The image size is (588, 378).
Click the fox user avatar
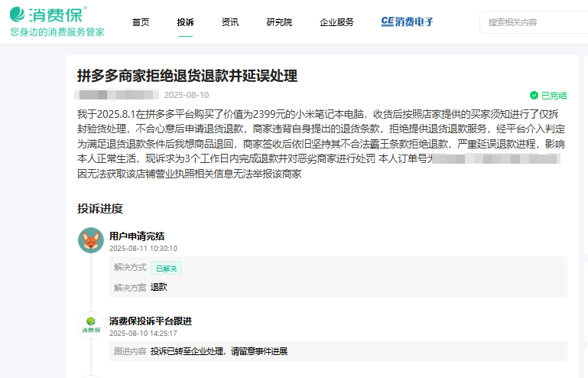(91, 240)
